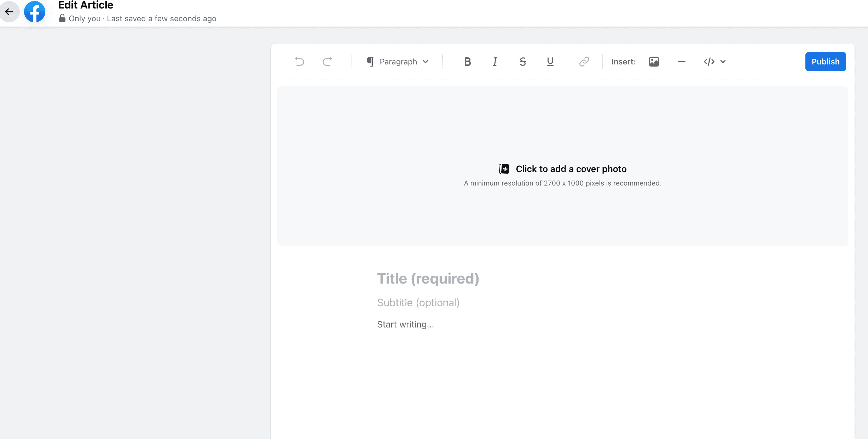Open the Facebook logo home link

[35, 11]
